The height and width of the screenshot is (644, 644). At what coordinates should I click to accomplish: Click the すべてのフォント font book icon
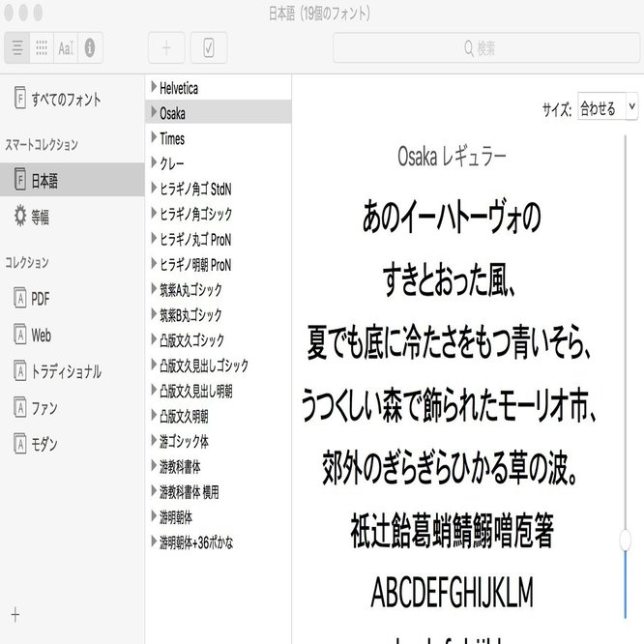click(19, 98)
